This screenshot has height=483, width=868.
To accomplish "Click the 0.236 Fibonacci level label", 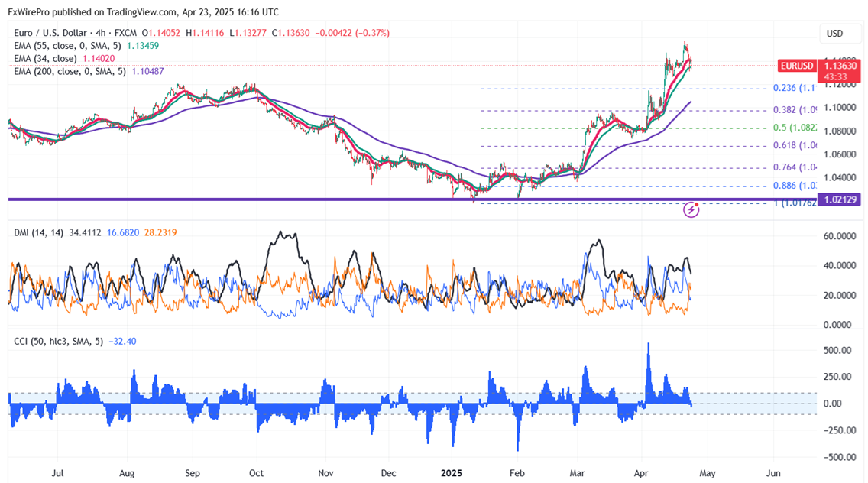I will (795, 88).
